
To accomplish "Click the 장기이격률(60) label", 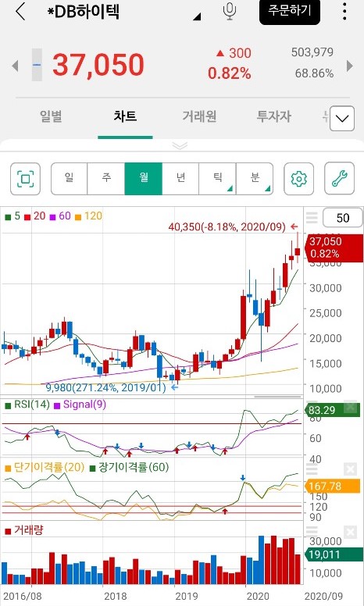I will pos(129,468).
